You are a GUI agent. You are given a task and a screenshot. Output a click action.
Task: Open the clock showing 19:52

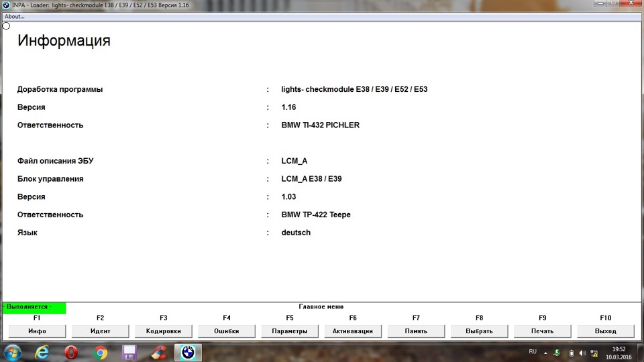(619, 353)
